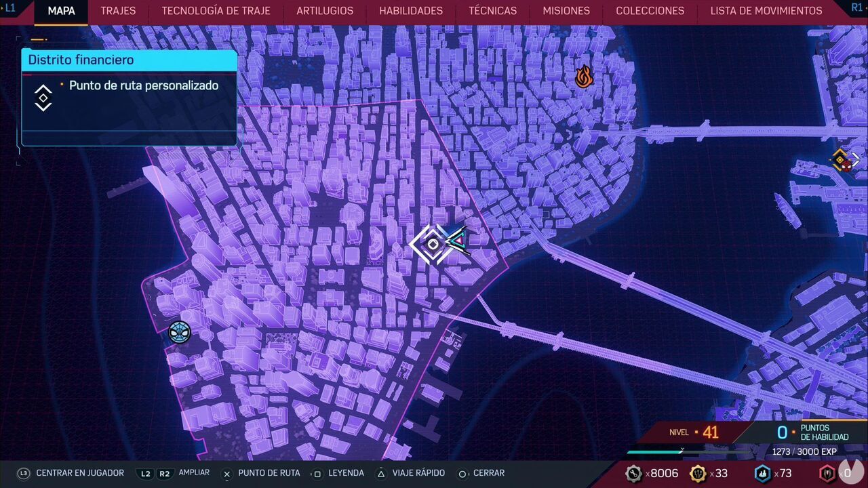Open LISTA DE MOVIMIENTOS

tap(766, 11)
